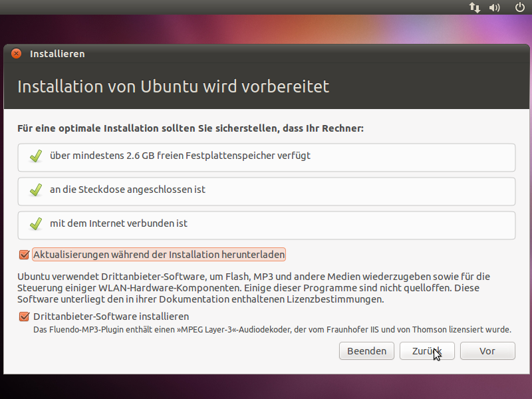Screen dimensions: 532x399
Task: Select text 'mit dem Internet verbunden ist'
Action: pos(118,223)
